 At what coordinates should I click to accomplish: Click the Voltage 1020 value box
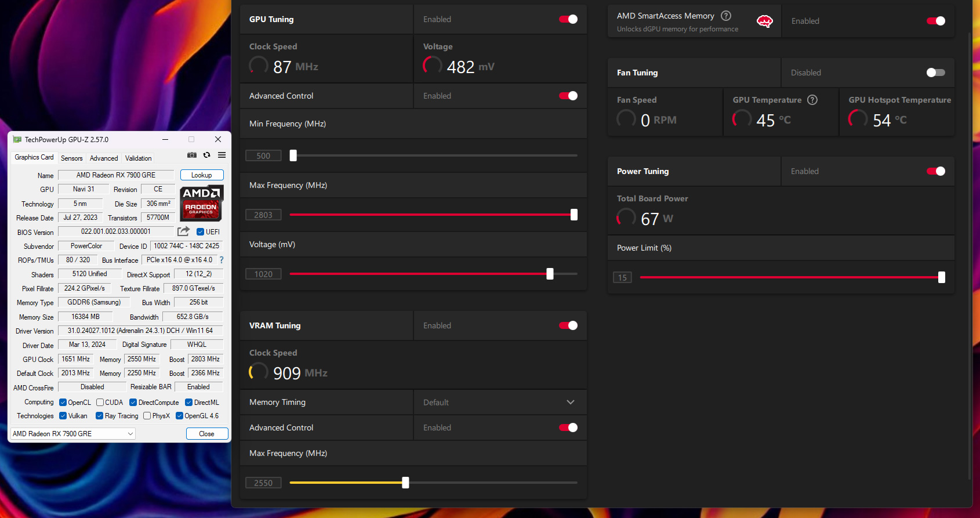pos(263,274)
